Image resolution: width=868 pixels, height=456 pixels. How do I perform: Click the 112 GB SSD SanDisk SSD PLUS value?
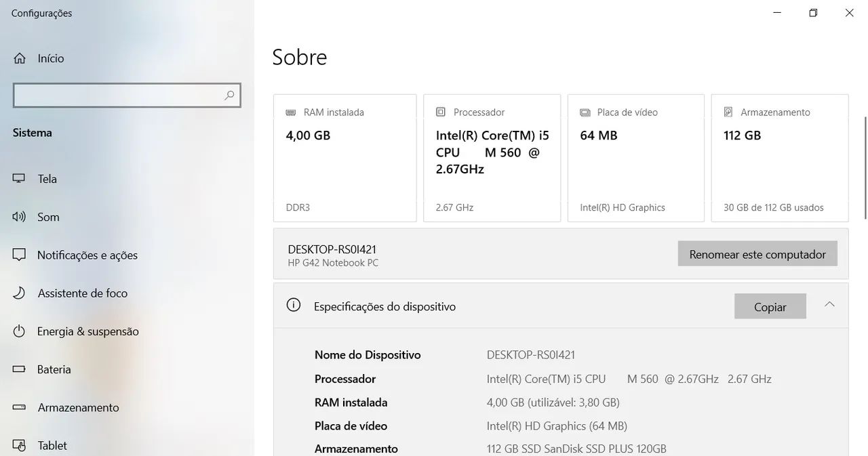click(576, 449)
